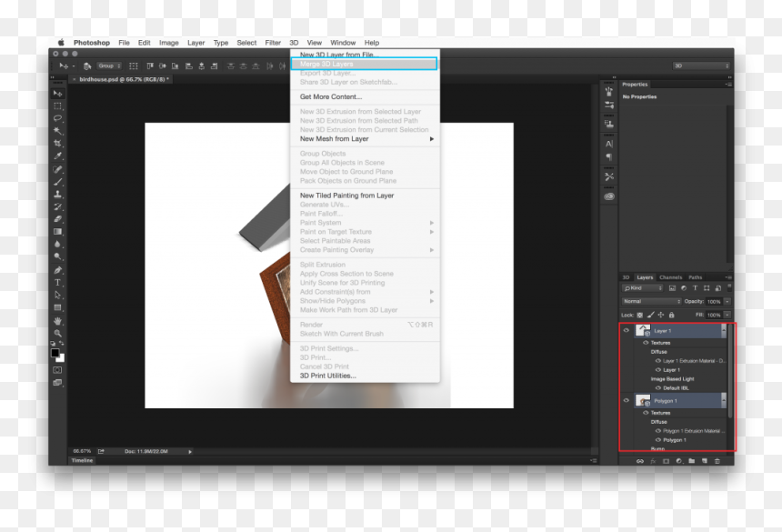The height and width of the screenshot is (532, 782).
Task: Toggle visibility of Layer 1 Textures
Action: (646, 343)
